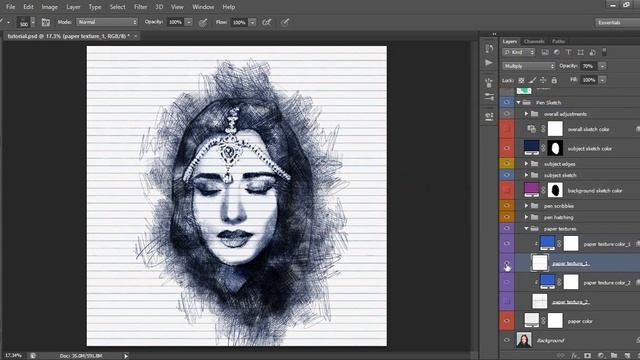Open the layer Opacity dropdown arrow
Screen dimensions: 640x360
tap(602, 66)
